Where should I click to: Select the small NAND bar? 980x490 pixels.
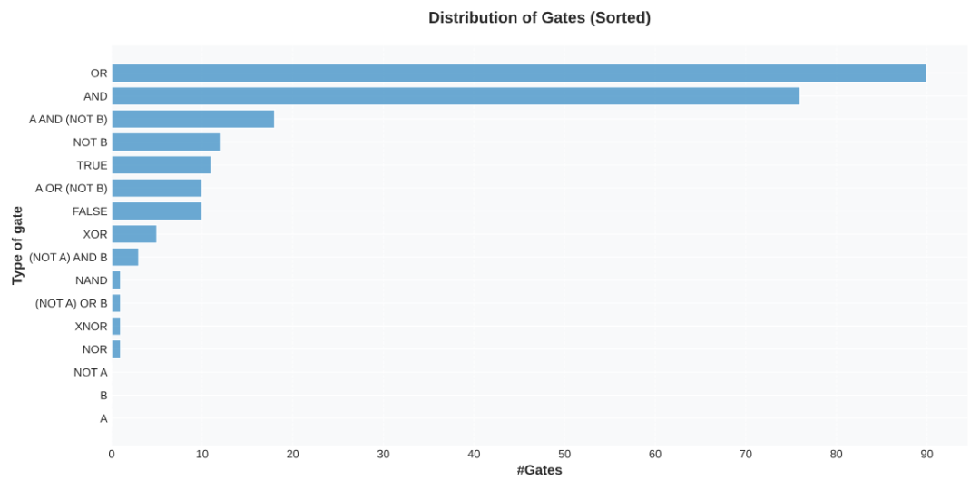[x=116, y=280]
